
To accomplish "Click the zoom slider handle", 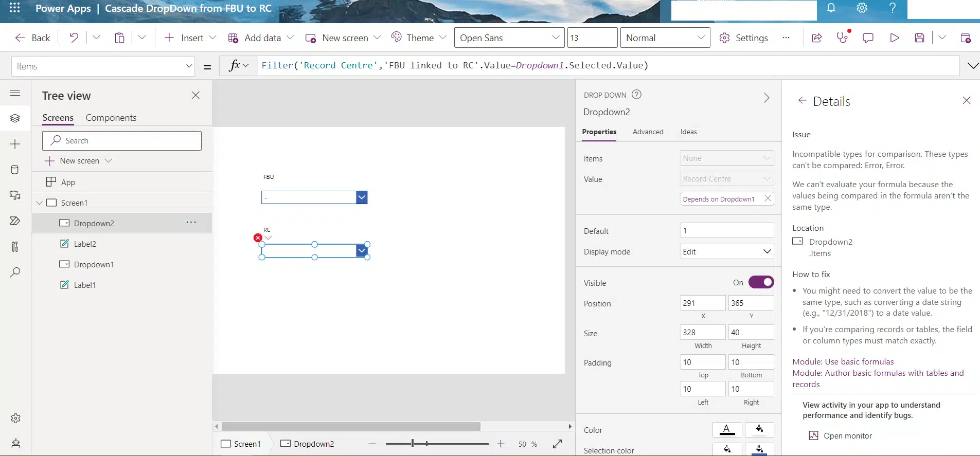I will tap(412, 443).
